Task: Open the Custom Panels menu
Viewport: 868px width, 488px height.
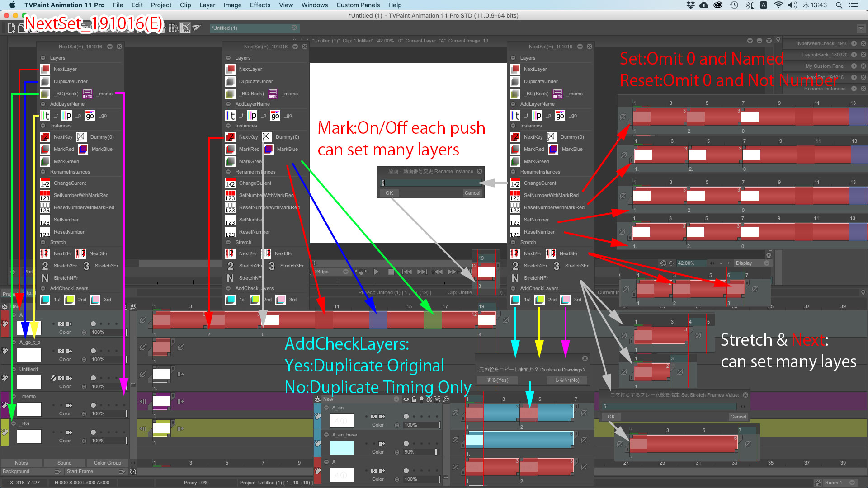Action: pos(358,5)
